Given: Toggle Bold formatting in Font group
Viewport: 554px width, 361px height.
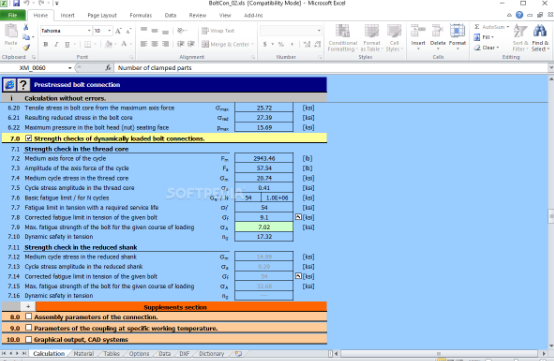Looking at the screenshot, I should tap(46, 45).
